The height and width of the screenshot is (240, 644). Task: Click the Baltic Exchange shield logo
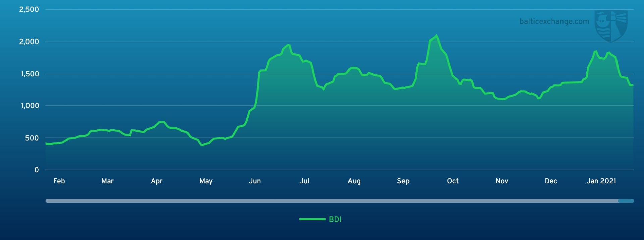pos(611,26)
